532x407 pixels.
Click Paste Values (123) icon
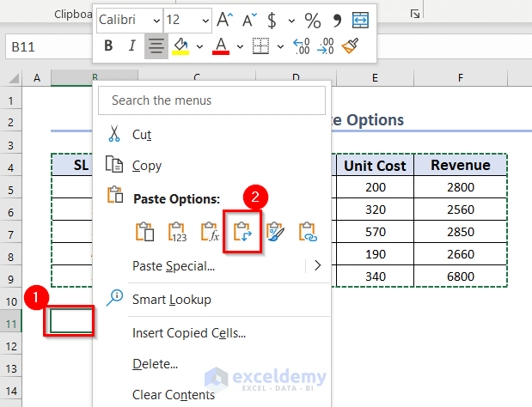pyautogui.click(x=177, y=232)
